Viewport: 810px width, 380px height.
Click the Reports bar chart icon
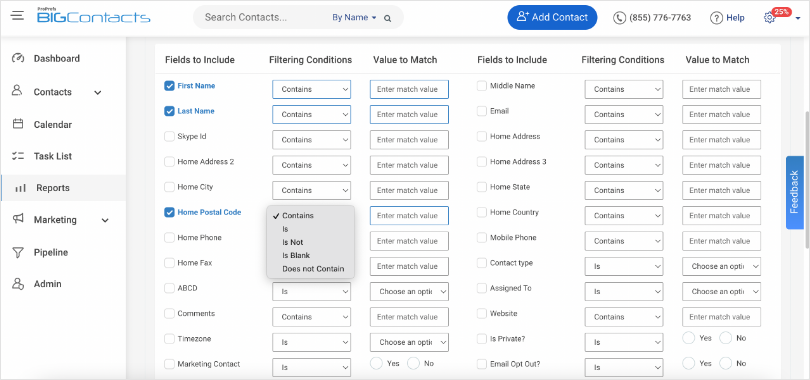coord(20,188)
